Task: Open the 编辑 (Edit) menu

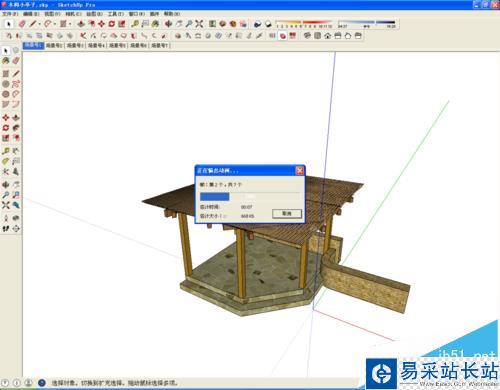Action: tap(31, 14)
